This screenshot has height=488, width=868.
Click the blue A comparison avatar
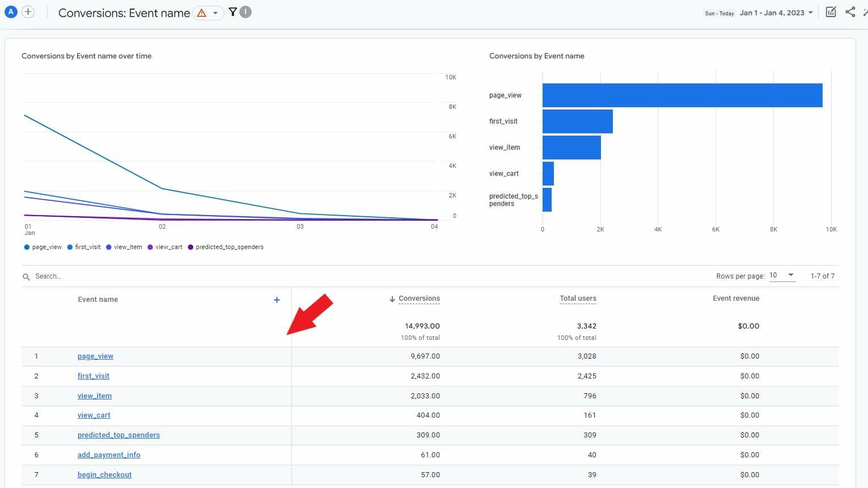10,11
